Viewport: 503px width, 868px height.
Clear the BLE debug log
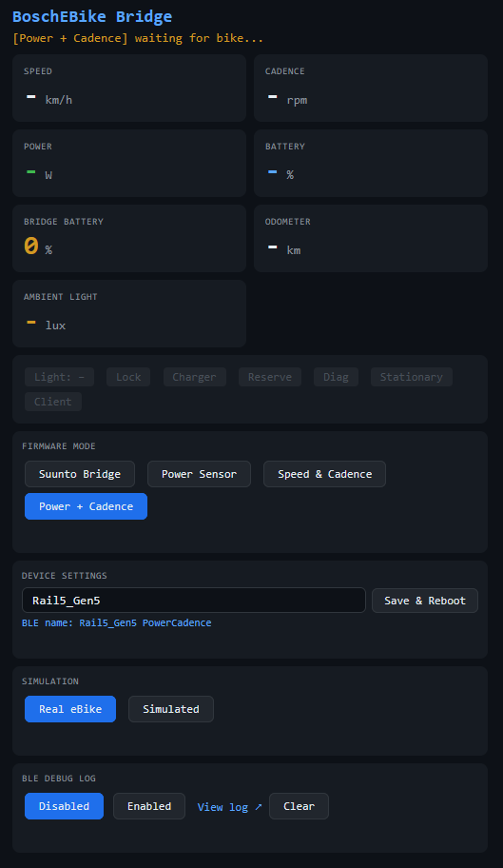tap(299, 806)
